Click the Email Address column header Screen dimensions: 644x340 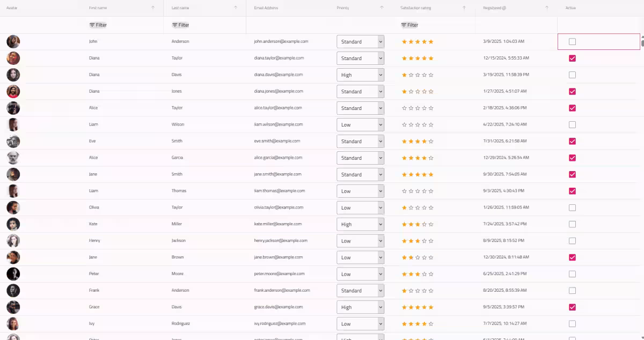[266, 8]
